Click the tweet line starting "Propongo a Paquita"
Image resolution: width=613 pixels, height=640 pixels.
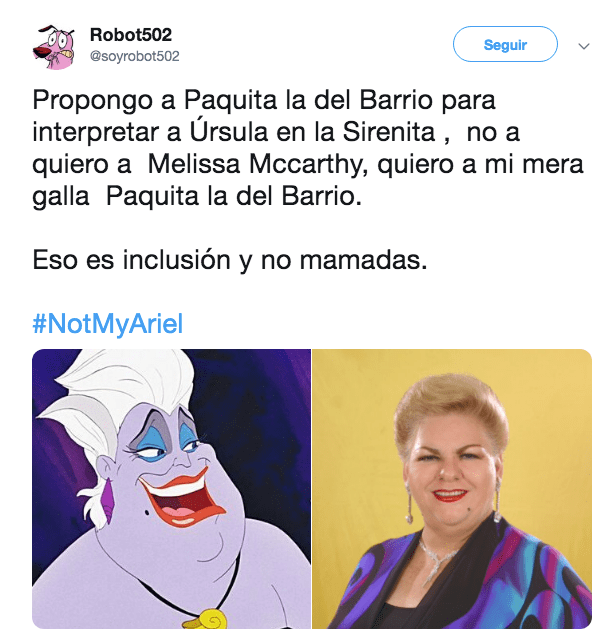point(264,100)
